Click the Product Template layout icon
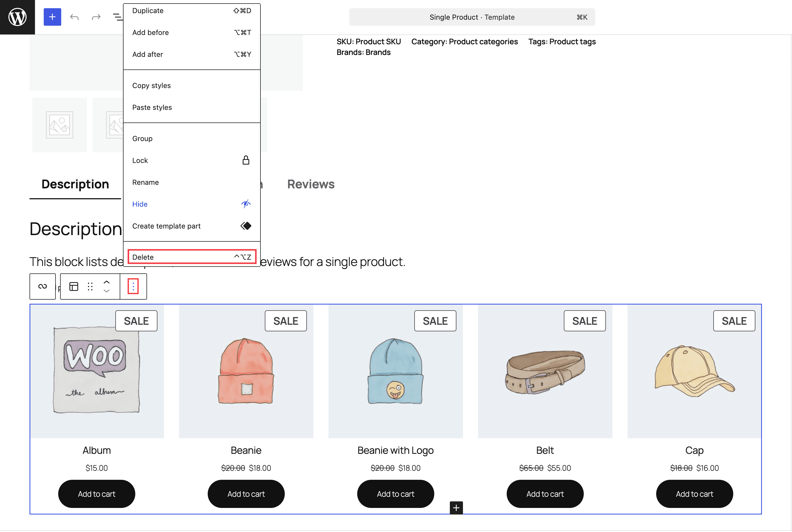Viewport: 792px width, 532px height. 74,287
